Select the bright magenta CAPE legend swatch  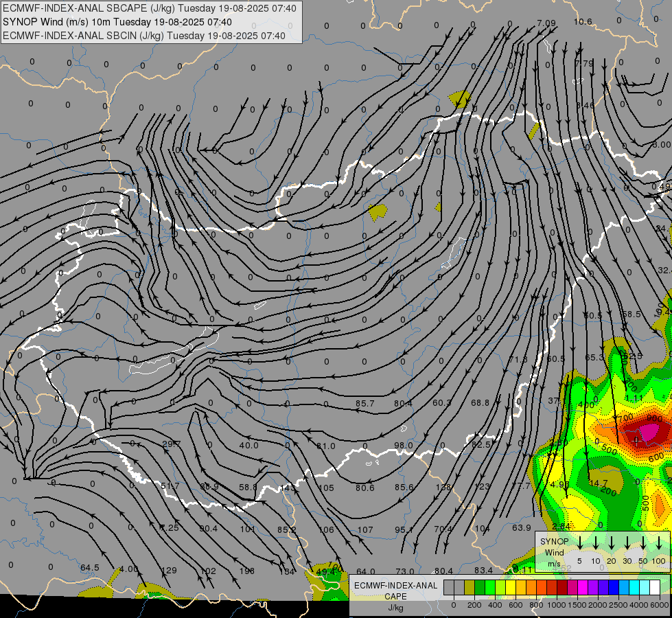click(x=583, y=587)
